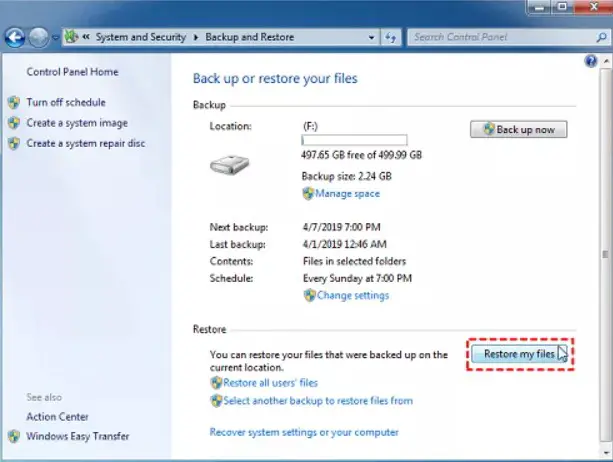Image resolution: width=613 pixels, height=462 pixels.
Task: Click the 497.65 GB free of 499.99 GB text
Action: [x=361, y=155]
